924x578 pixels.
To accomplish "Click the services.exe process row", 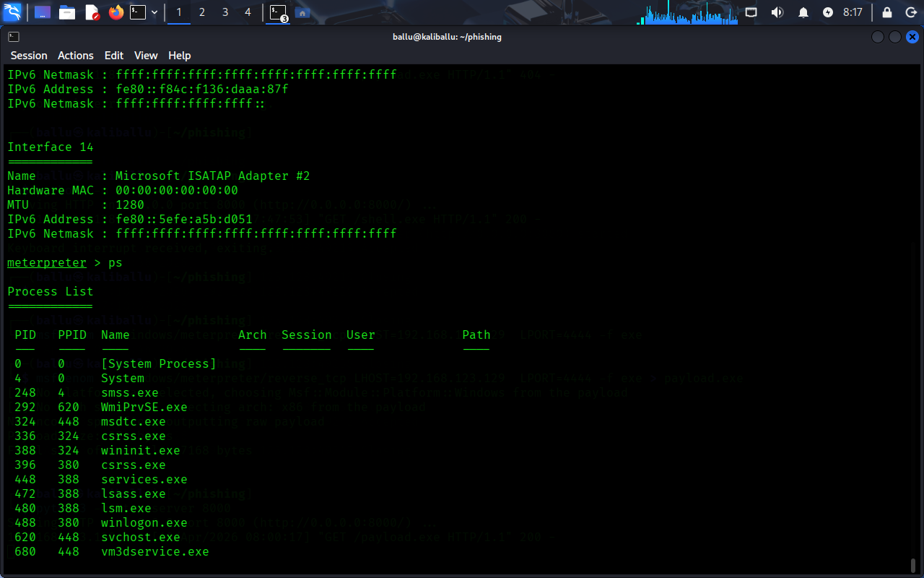I will pyautogui.click(x=101, y=479).
